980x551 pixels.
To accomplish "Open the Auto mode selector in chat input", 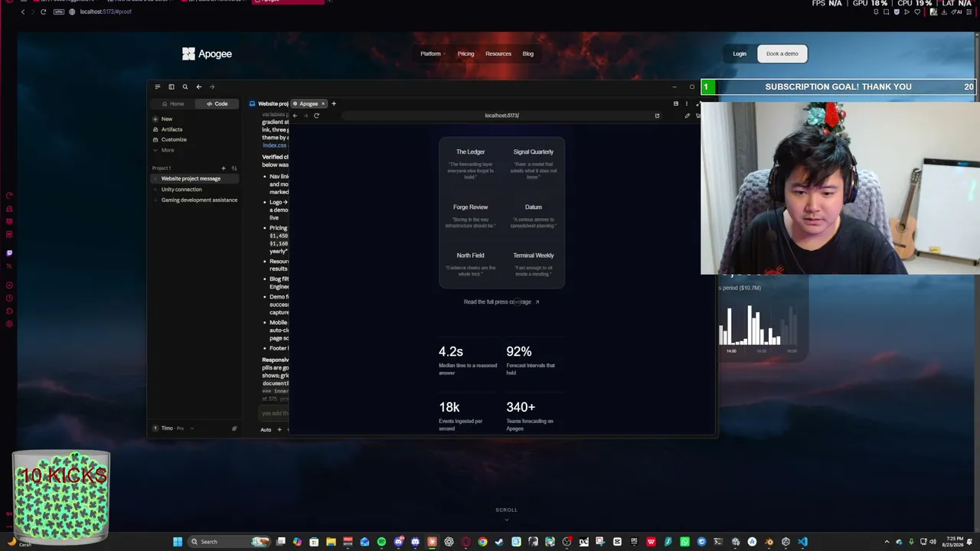I will [x=266, y=429].
